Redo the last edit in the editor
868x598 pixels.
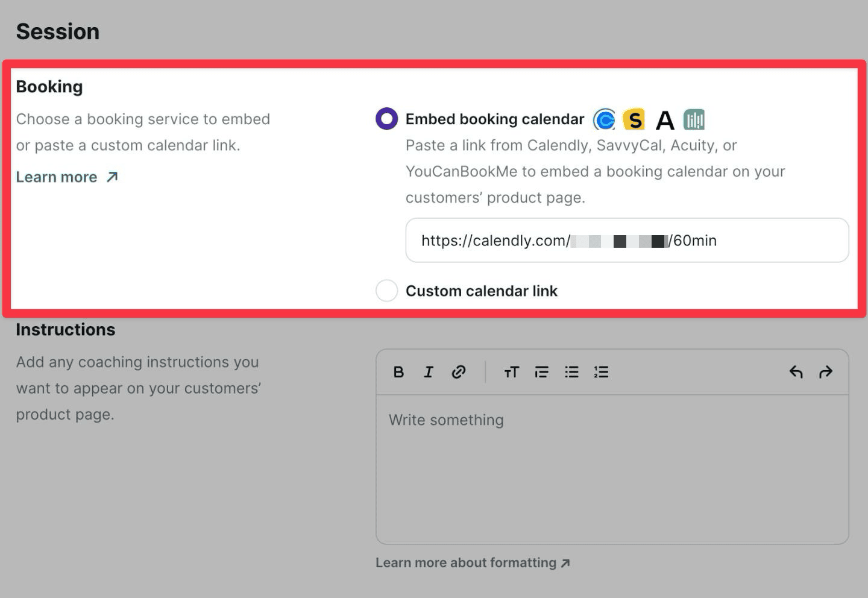tap(826, 372)
